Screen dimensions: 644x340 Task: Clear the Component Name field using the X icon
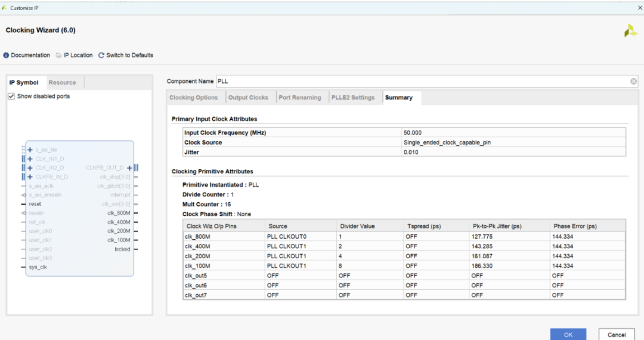(633, 81)
